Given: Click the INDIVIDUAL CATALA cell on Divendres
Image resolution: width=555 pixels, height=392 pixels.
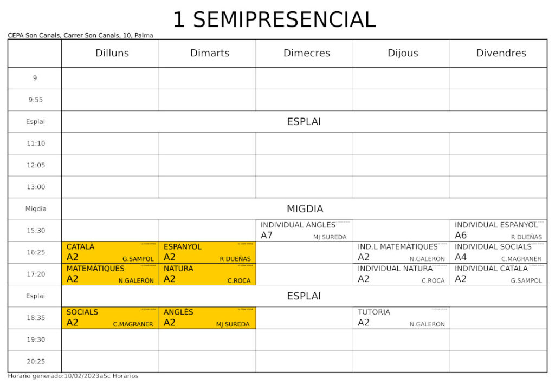Looking at the screenshot, I should tap(499, 275).
